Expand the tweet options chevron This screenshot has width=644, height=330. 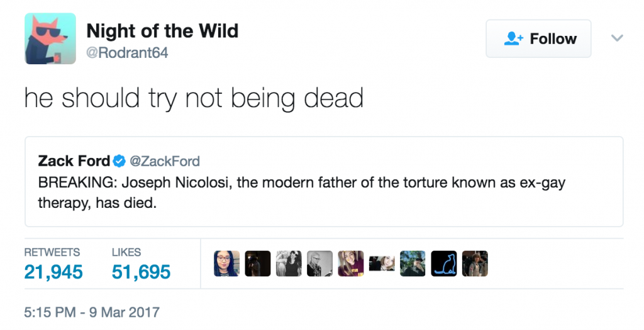tap(617, 38)
